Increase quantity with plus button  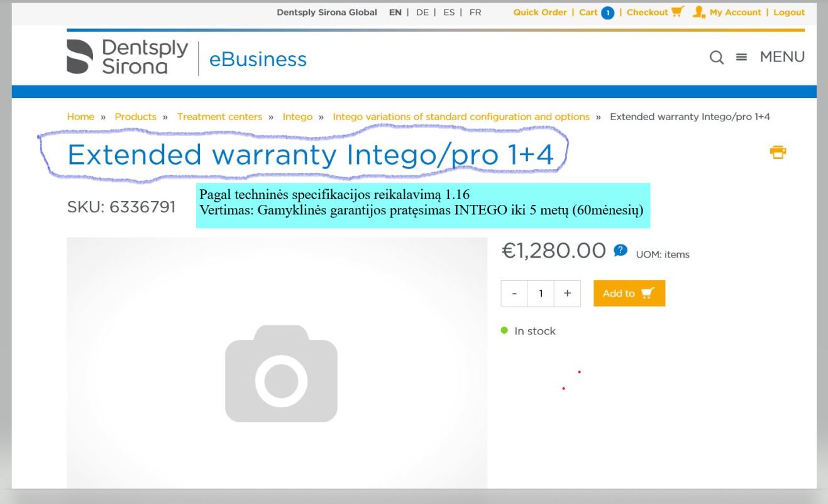pyautogui.click(x=568, y=293)
